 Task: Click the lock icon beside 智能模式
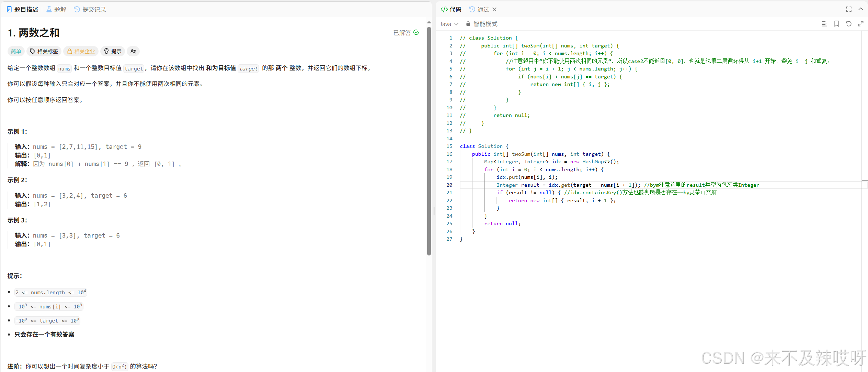click(468, 24)
